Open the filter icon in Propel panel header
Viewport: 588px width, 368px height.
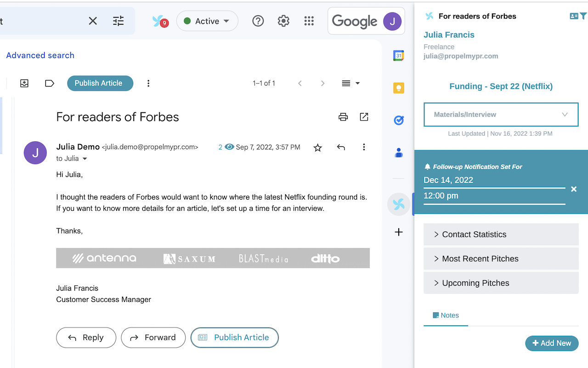tap(582, 16)
